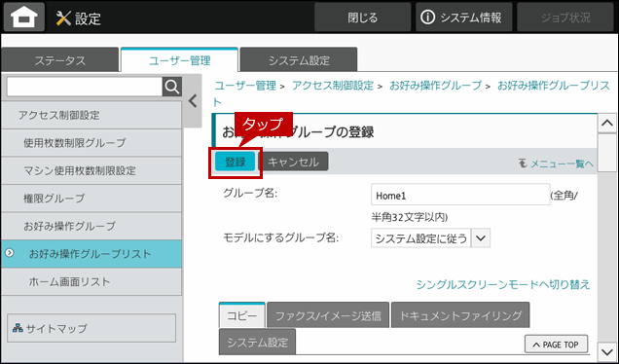
Task: Click the お好み操作グループ breadcrumb link
Action: 436,86
